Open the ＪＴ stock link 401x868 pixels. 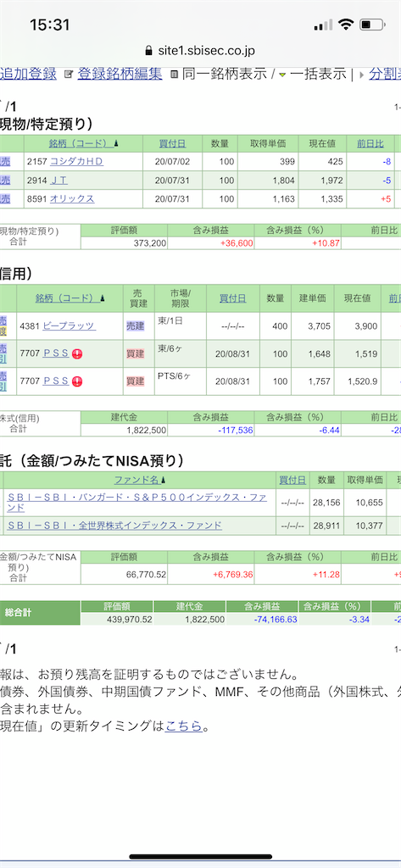coord(58,181)
